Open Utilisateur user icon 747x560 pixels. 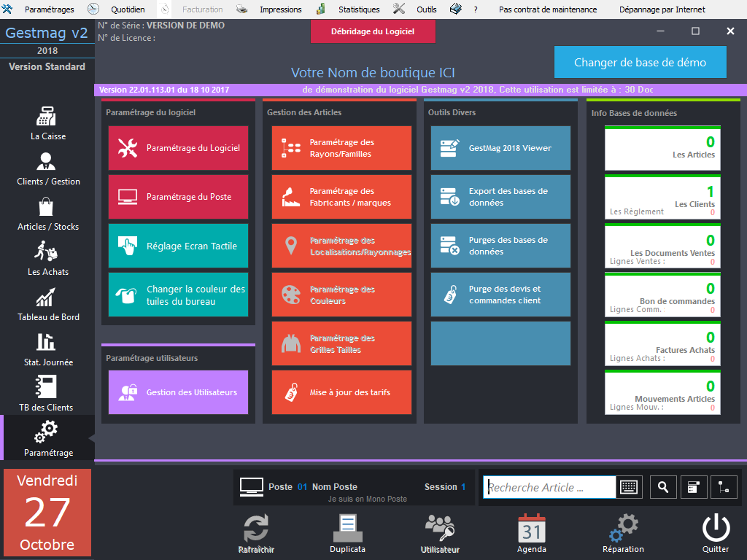click(440, 533)
